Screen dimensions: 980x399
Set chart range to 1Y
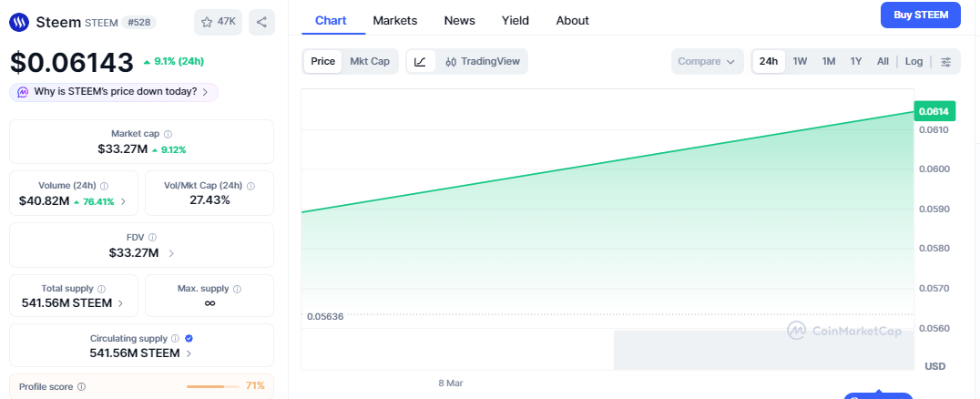point(856,61)
